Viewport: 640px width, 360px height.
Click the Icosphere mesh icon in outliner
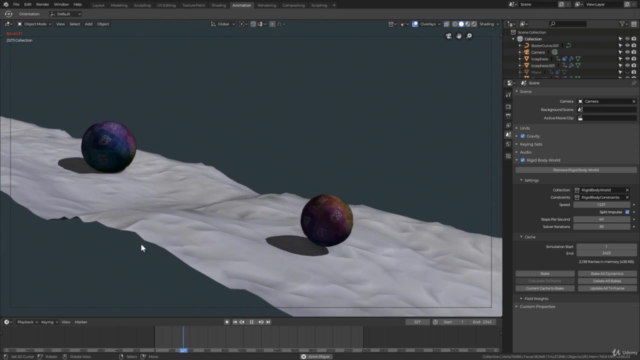click(x=527, y=59)
